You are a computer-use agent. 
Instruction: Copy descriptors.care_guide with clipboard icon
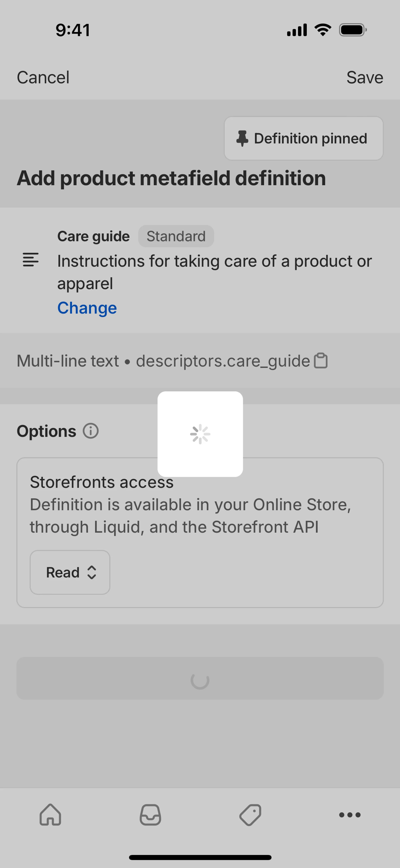click(321, 361)
